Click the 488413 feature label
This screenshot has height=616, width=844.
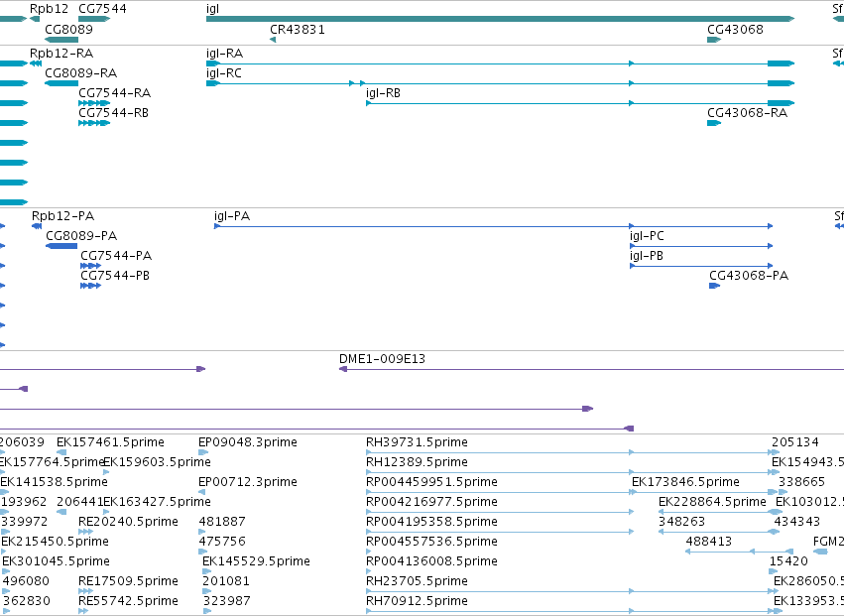point(709,542)
